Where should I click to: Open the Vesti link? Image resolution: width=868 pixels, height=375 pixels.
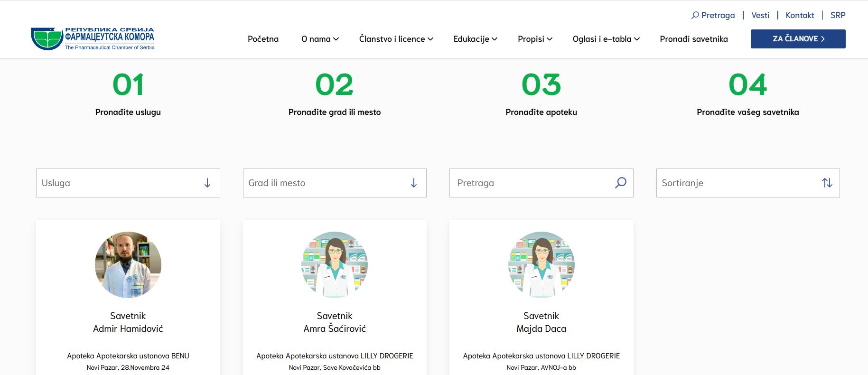(x=760, y=15)
